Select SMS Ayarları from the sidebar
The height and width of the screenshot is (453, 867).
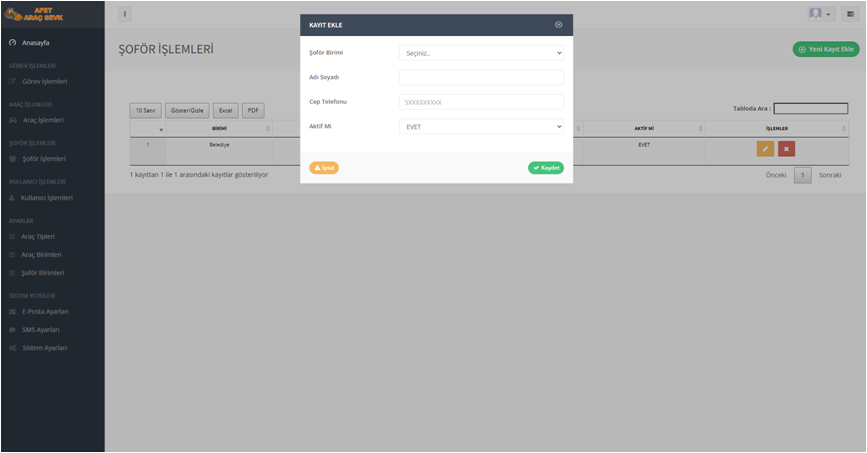(x=41, y=330)
